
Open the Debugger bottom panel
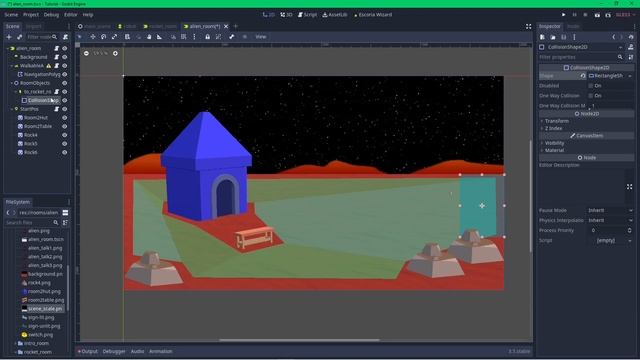point(114,351)
